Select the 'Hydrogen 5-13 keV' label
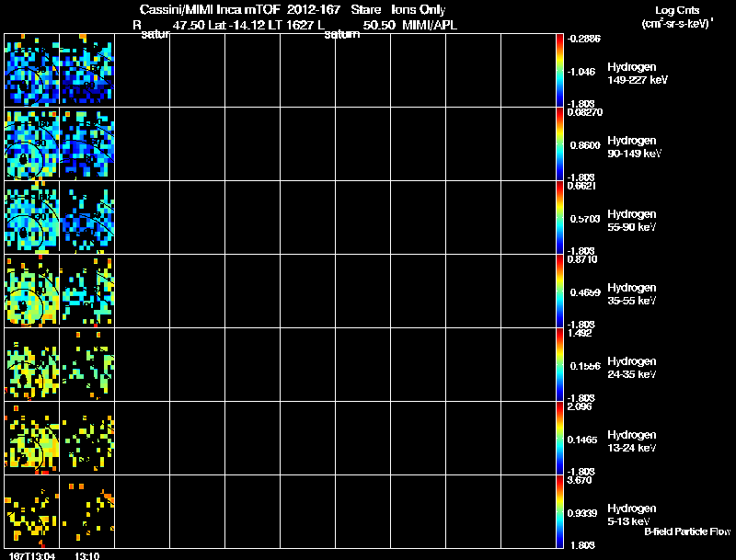This screenshot has height=560, width=736. pyautogui.click(x=632, y=515)
